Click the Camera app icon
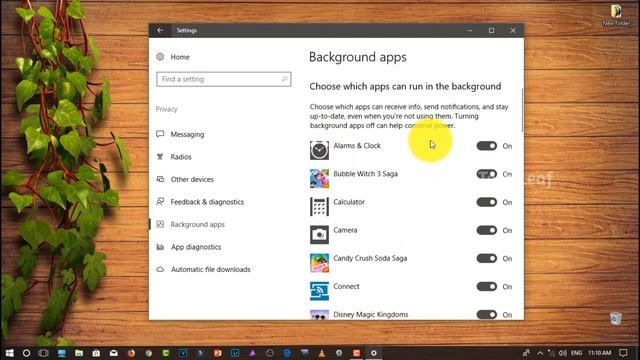 [319, 234]
